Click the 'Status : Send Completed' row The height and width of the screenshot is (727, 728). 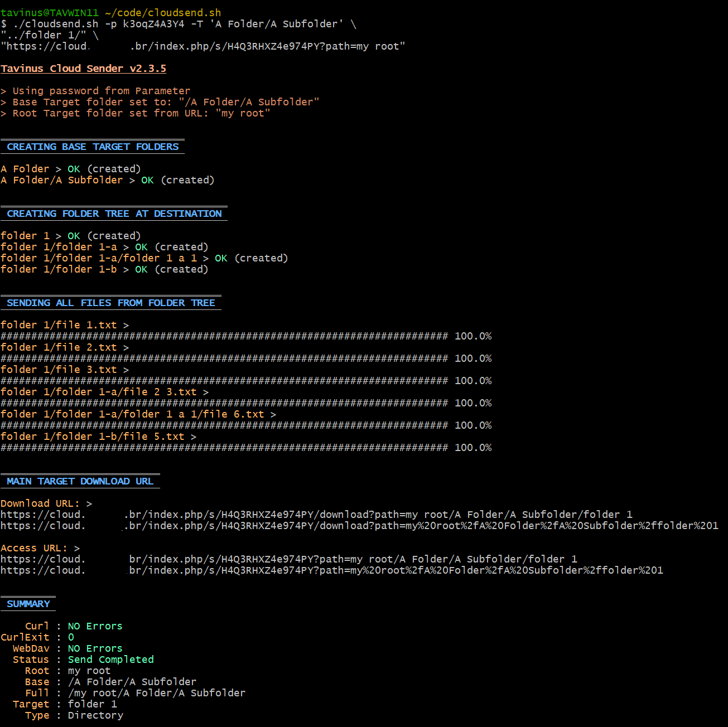[x=83, y=660]
